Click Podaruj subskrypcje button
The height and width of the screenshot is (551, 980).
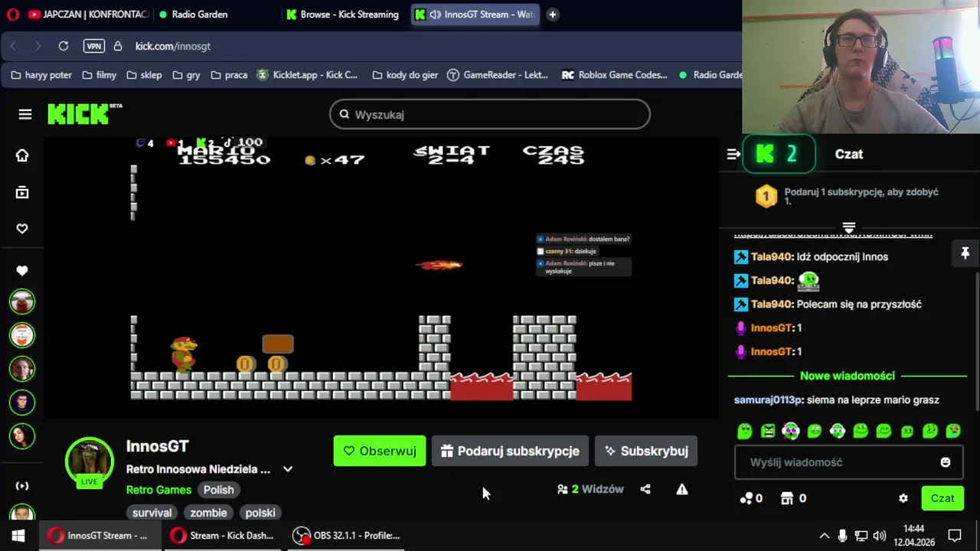click(510, 451)
